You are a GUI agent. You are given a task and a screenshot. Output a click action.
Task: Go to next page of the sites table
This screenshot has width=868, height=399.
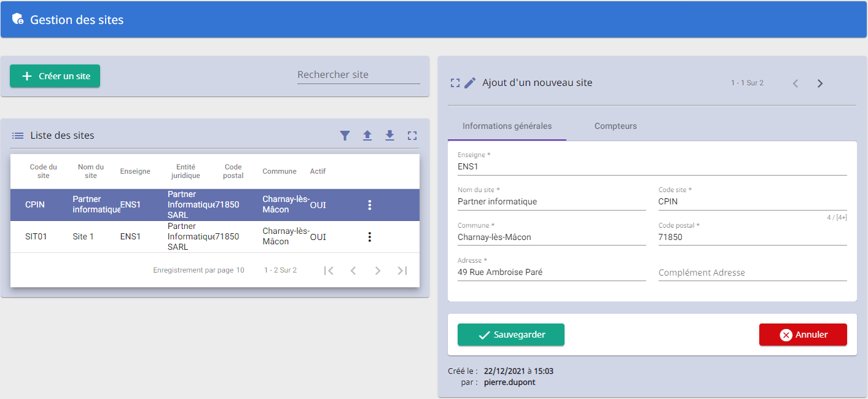(378, 271)
